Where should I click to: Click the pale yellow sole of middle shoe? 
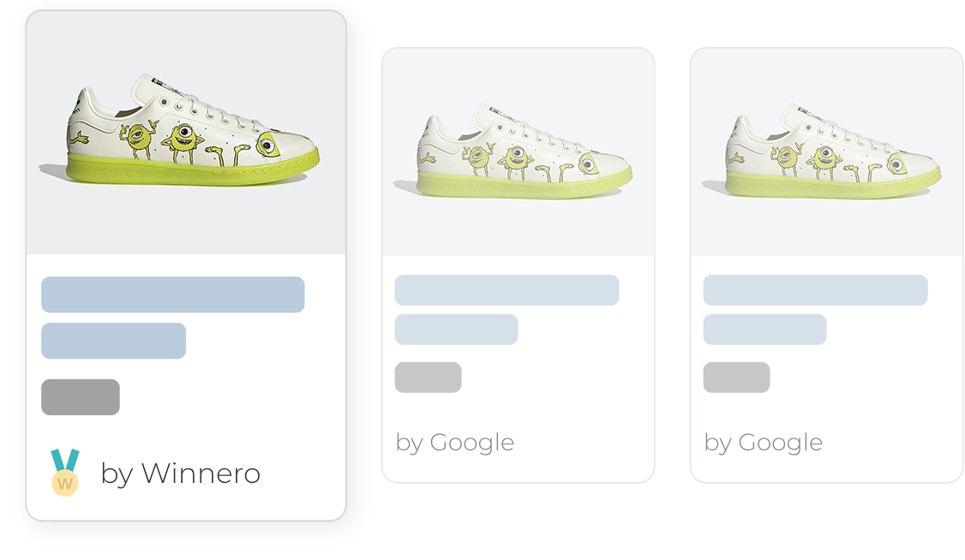pos(524,184)
